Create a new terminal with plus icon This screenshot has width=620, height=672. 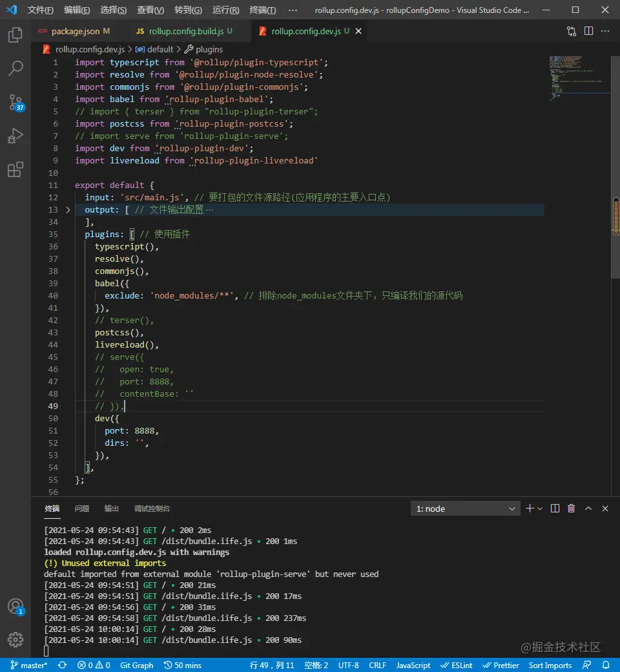pos(530,509)
